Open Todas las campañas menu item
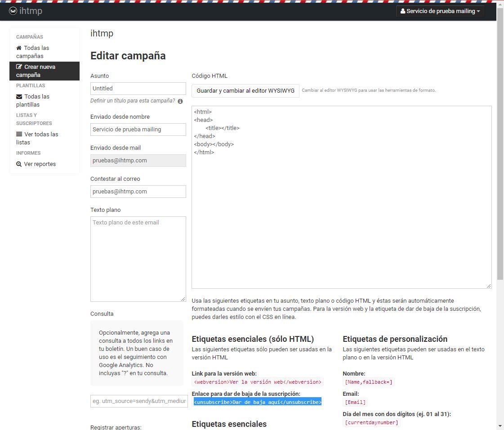The width and height of the screenshot is (504, 430). [x=45, y=52]
